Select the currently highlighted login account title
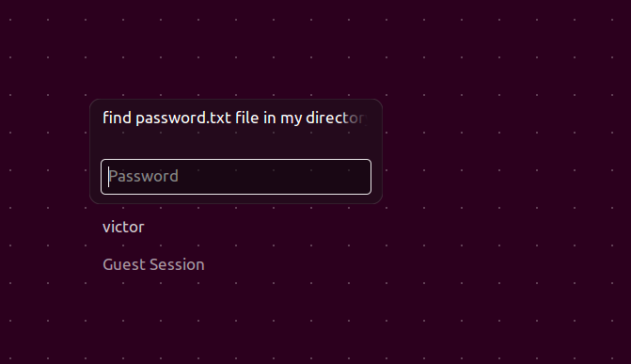Viewport: 631px width, 364px height. pyautogui.click(x=235, y=118)
